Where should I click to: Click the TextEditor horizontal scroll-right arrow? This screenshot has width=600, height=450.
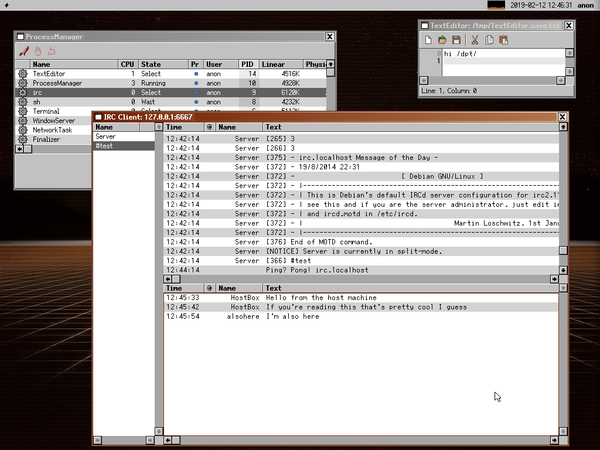tap(561, 80)
